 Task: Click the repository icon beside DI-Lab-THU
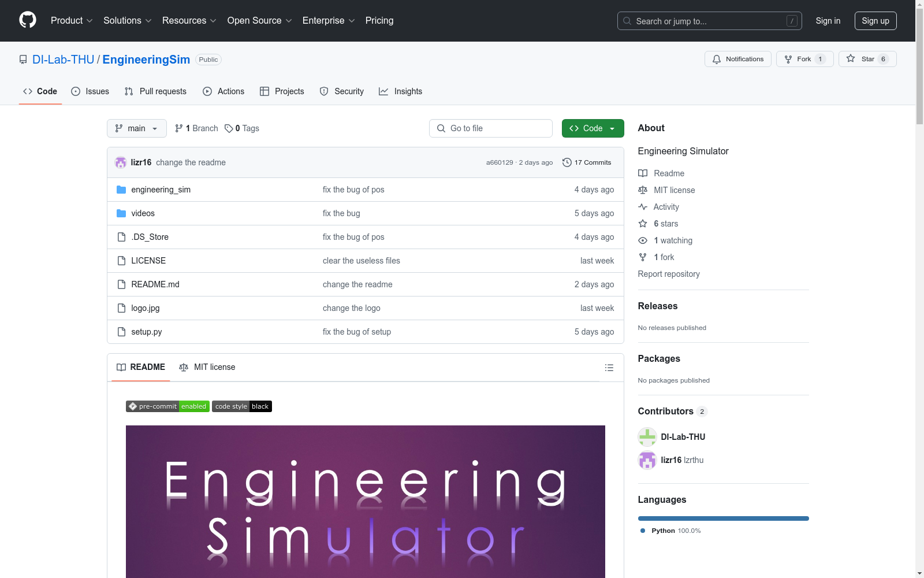point(23,60)
